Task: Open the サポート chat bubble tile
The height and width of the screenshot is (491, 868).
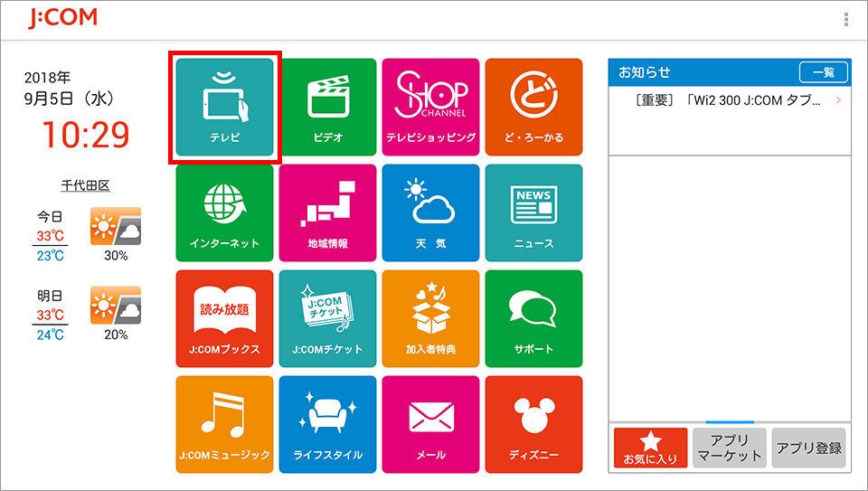Action: click(x=533, y=319)
